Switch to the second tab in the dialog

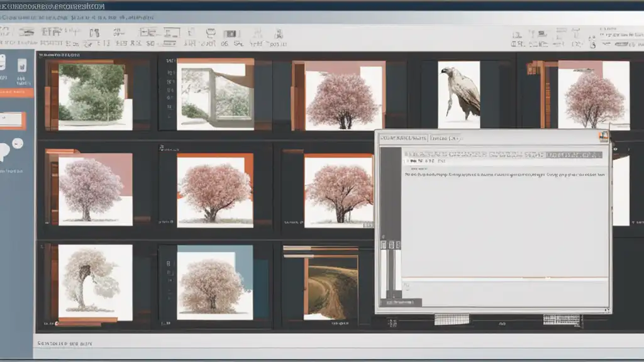click(446, 138)
